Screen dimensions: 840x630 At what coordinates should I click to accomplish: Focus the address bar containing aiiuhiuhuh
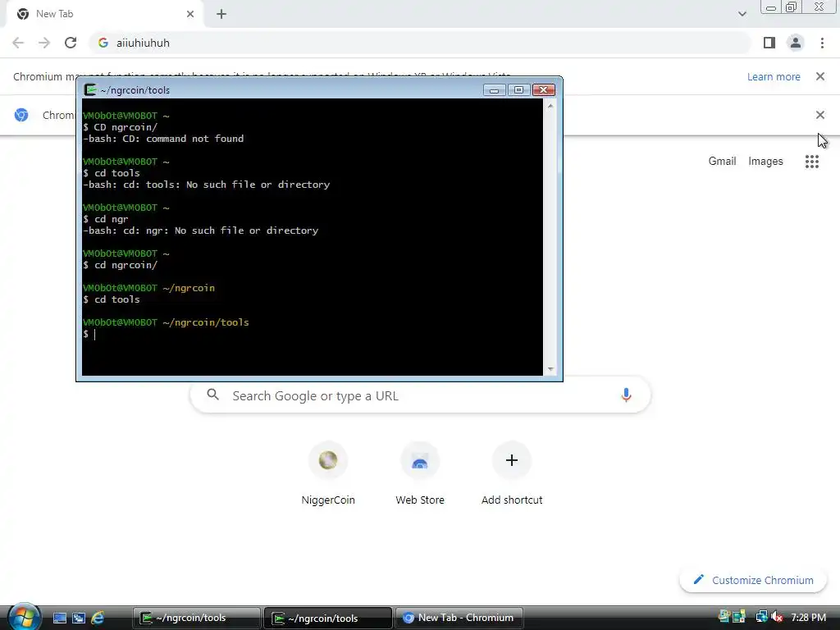(420, 43)
